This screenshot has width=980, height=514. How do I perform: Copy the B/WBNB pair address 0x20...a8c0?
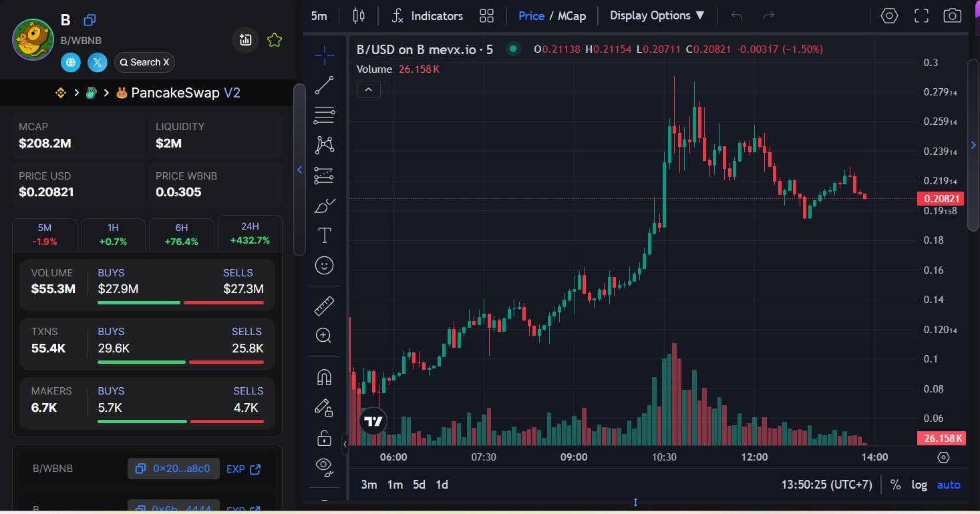pos(174,469)
